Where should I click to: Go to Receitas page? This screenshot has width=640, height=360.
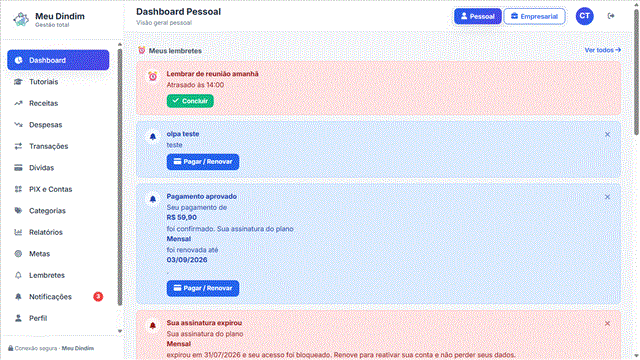(58, 103)
